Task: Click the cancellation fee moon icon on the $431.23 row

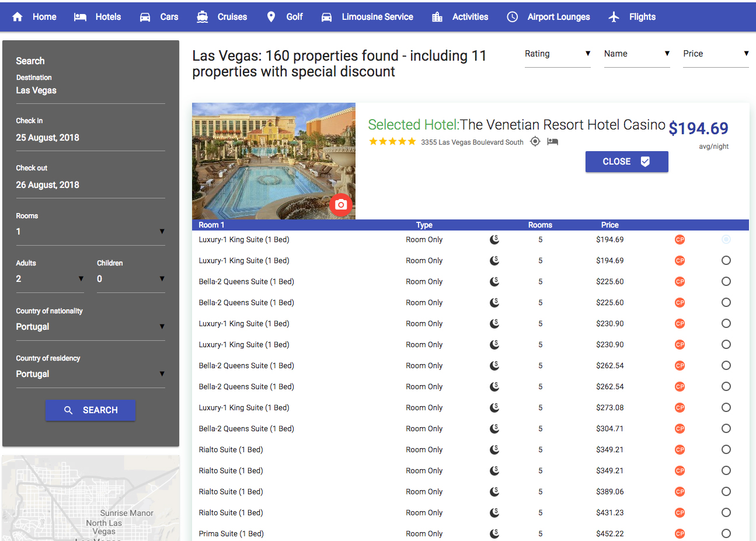Action: pos(494,512)
